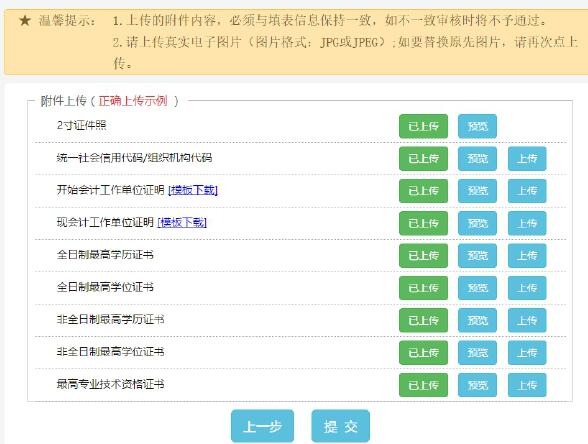Click the 附件上传 section title
The width and height of the screenshot is (588, 444).
(63, 101)
